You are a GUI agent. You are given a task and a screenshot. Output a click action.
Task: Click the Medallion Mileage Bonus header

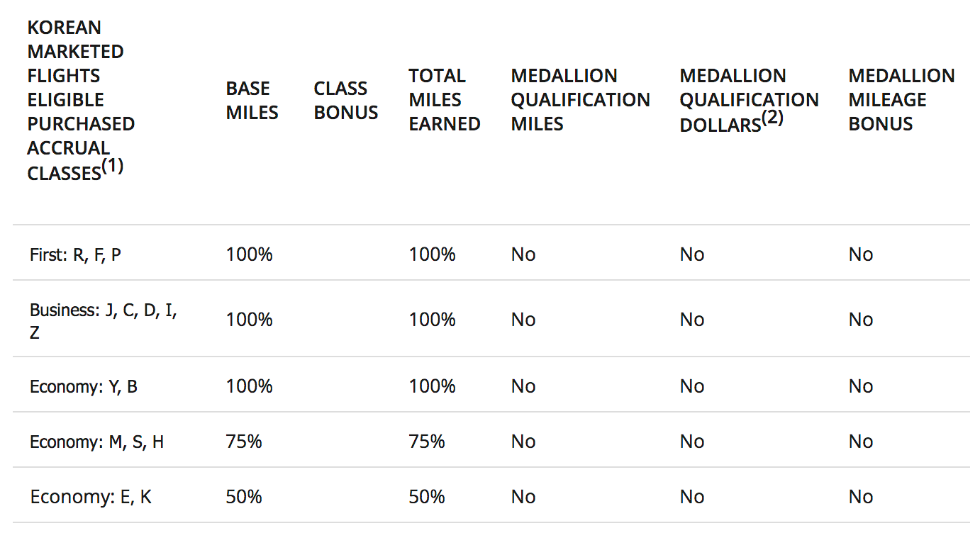coord(901,100)
